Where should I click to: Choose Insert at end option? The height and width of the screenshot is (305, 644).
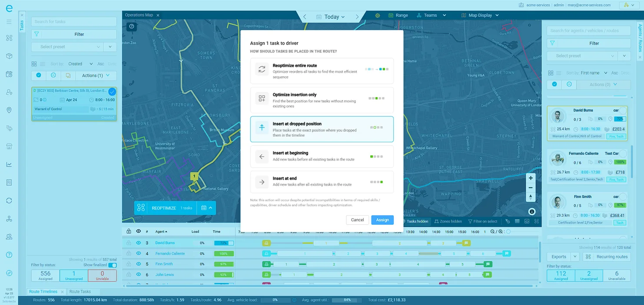click(322, 182)
